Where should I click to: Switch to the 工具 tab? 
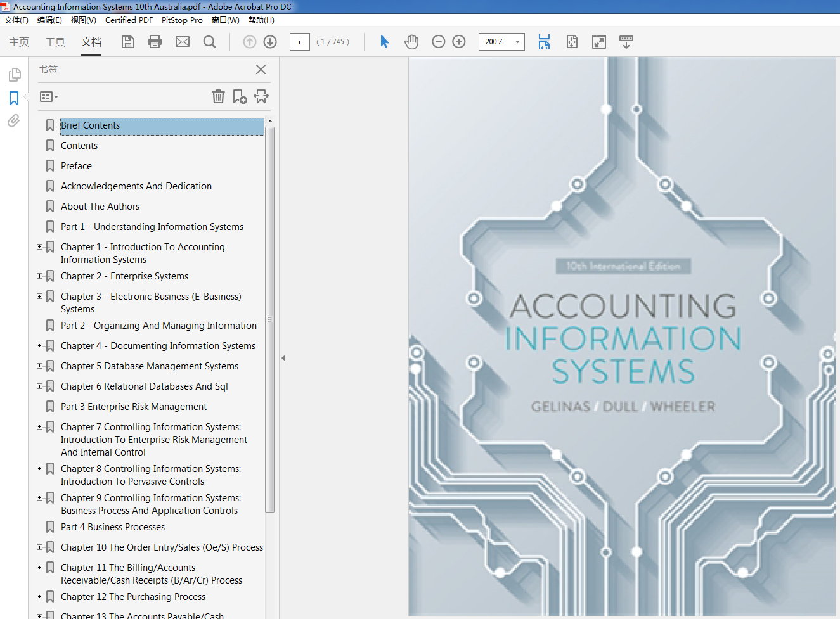[x=55, y=42]
